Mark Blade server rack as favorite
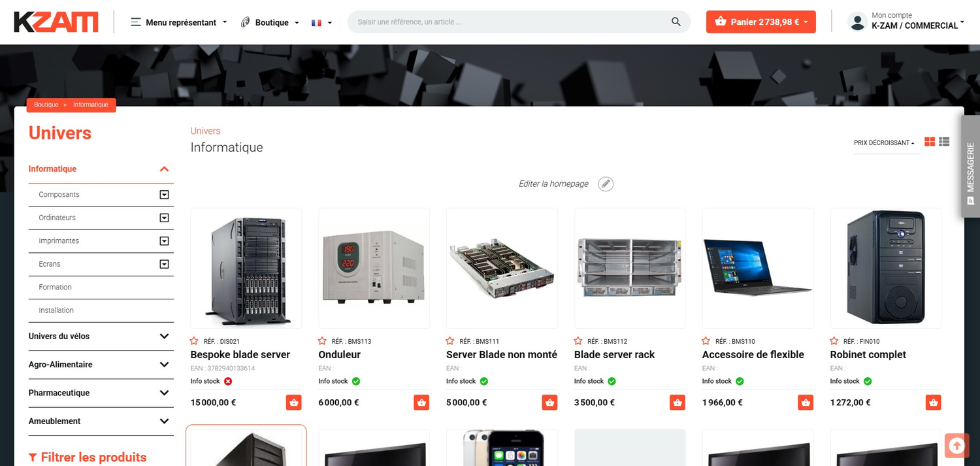 [x=578, y=341]
